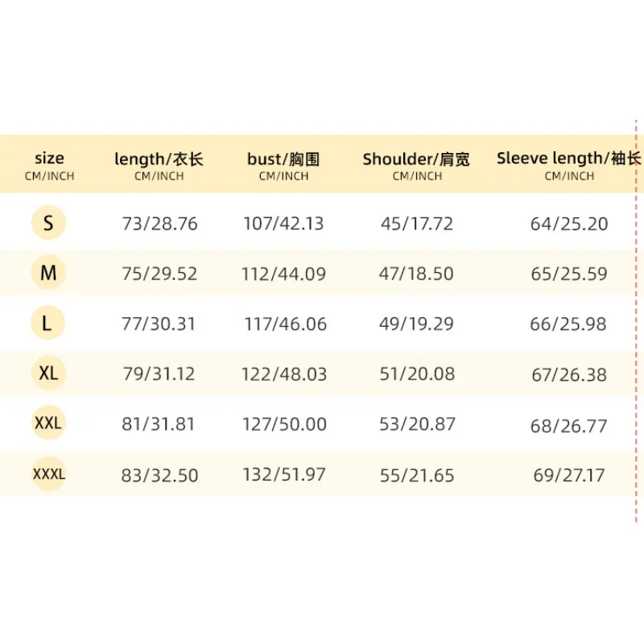Select M bust value 112/44.09
644x644 pixels.
[284, 274]
